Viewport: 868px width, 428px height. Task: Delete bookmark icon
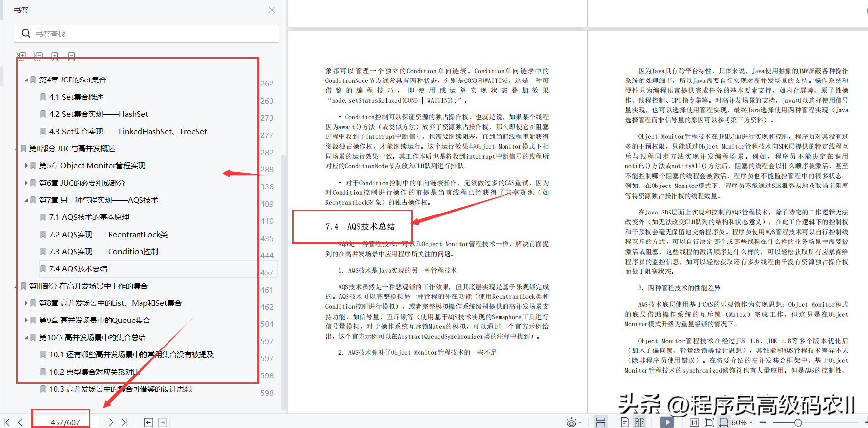[71, 56]
